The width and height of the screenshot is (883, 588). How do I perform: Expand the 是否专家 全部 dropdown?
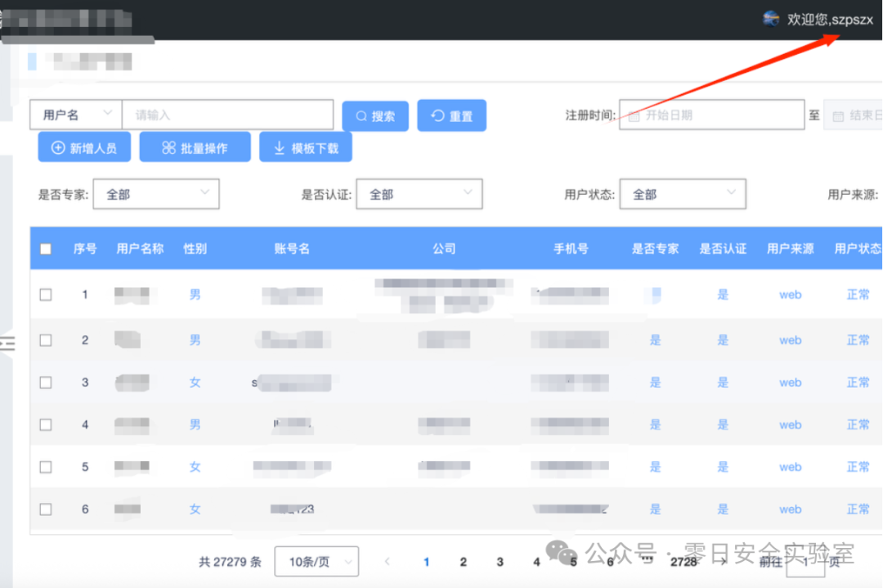coord(155,194)
